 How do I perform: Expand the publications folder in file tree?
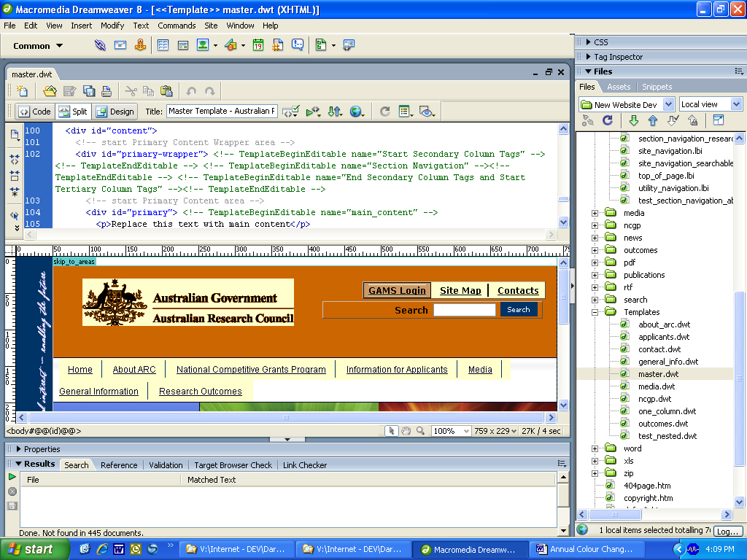595,275
